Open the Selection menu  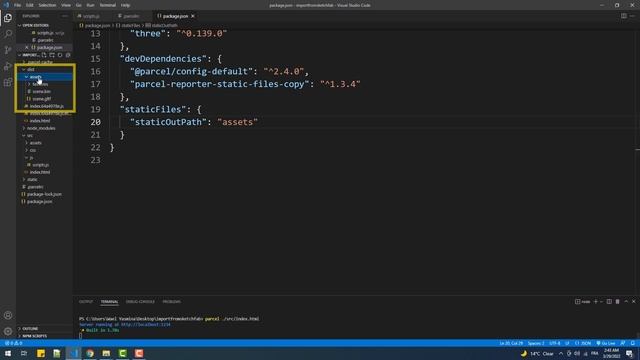pyautogui.click(x=47, y=5)
